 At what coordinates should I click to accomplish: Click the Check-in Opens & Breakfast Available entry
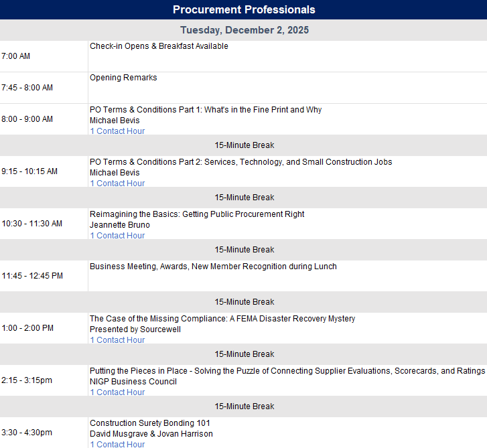click(x=159, y=46)
